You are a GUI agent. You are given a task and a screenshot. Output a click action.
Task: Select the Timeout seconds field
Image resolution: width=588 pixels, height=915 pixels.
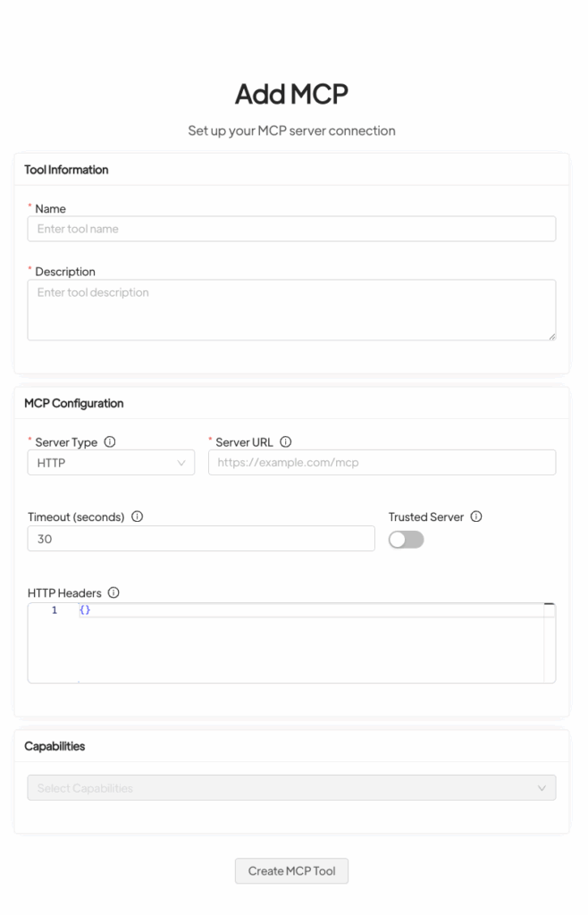pos(201,539)
